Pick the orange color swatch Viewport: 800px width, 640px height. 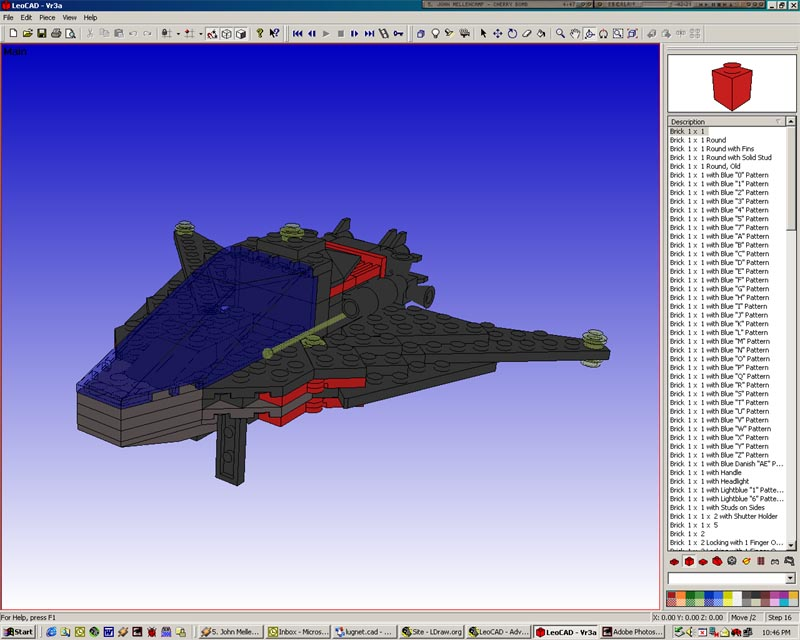point(683,597)
